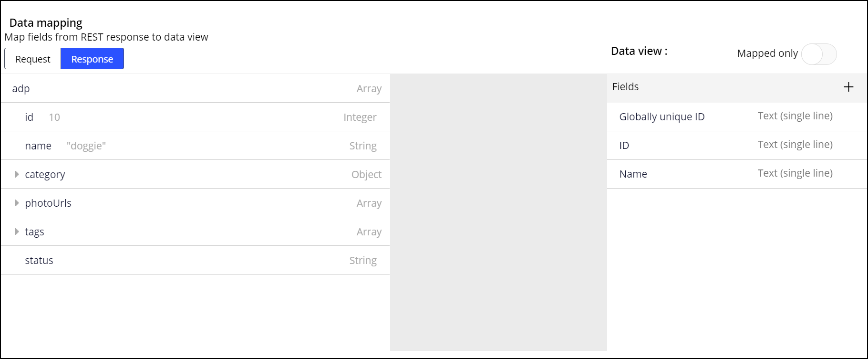This screenshot has height=359, width=868.
Task: Click the ID data view field
Action: [x=624, y=145]
